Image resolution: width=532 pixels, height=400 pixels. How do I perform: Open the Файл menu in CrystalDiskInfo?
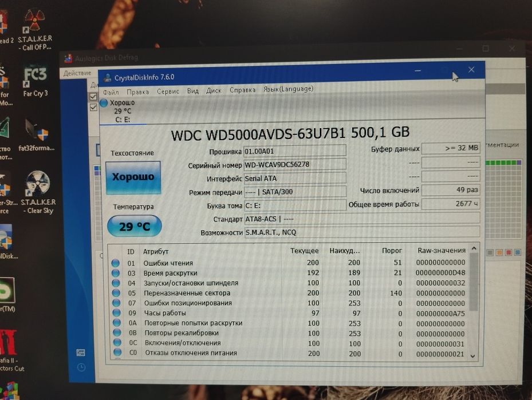point(111,92)
